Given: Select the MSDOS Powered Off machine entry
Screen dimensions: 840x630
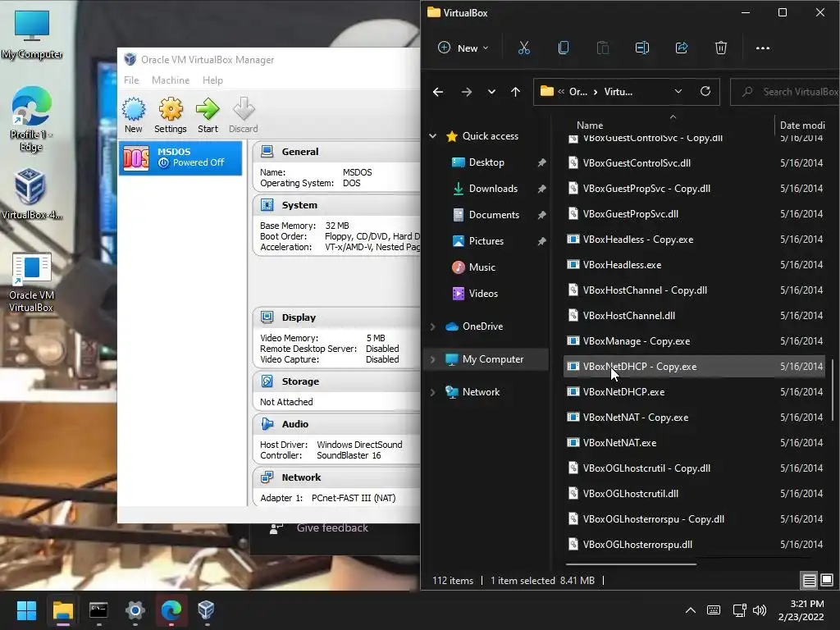Looking at the screenshot, I should click(x=180, y=157).
